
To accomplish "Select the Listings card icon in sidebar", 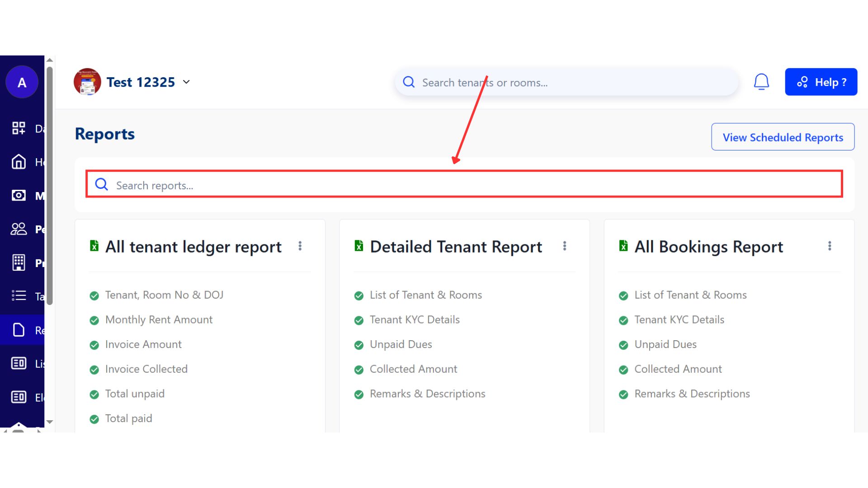I will point(19,363).
